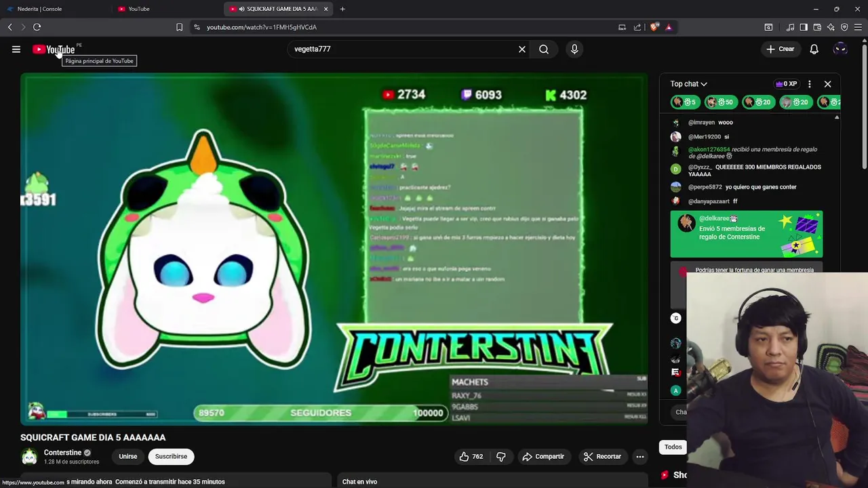Like the video with 762 likes
The height and width of the screenshot is (488, 868).
(471, 457)
